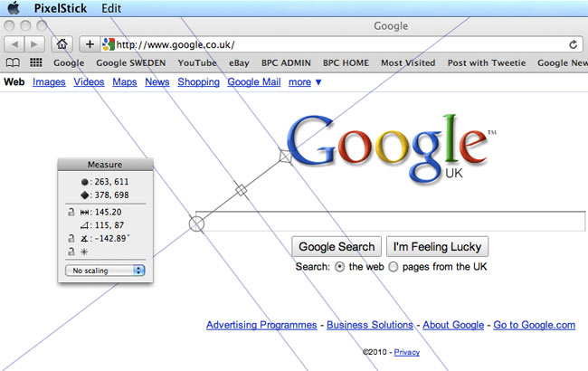The image size is (588, 371).
Task: Open the Privacy link
Action: tap(407, 352)
